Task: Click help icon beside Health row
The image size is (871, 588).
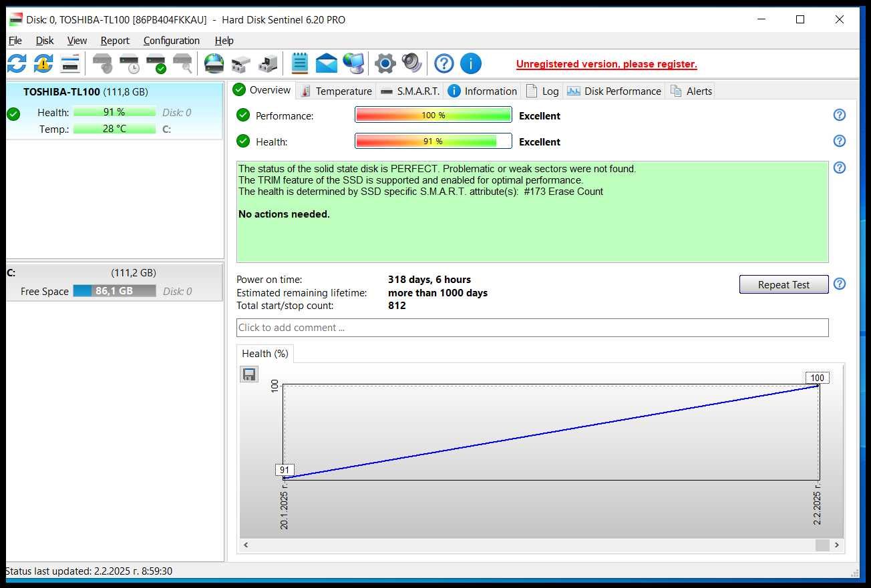Action: click(x=840, y=141)
